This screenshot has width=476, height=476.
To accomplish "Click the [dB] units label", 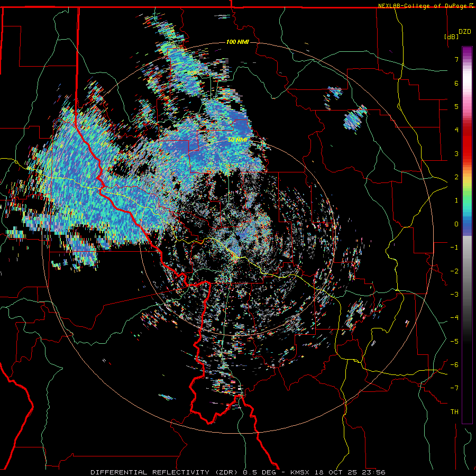I will click(451, 36).
